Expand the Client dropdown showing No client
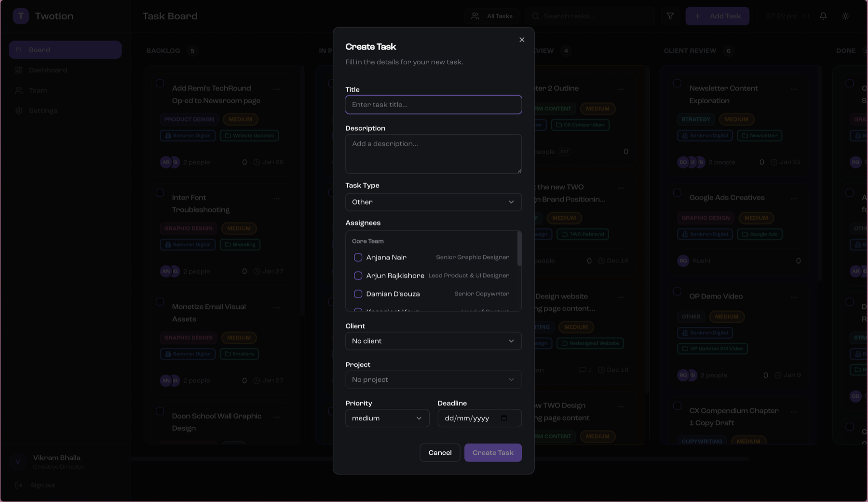This screenshot has height=502, width=868. click(x=433, y=341)
